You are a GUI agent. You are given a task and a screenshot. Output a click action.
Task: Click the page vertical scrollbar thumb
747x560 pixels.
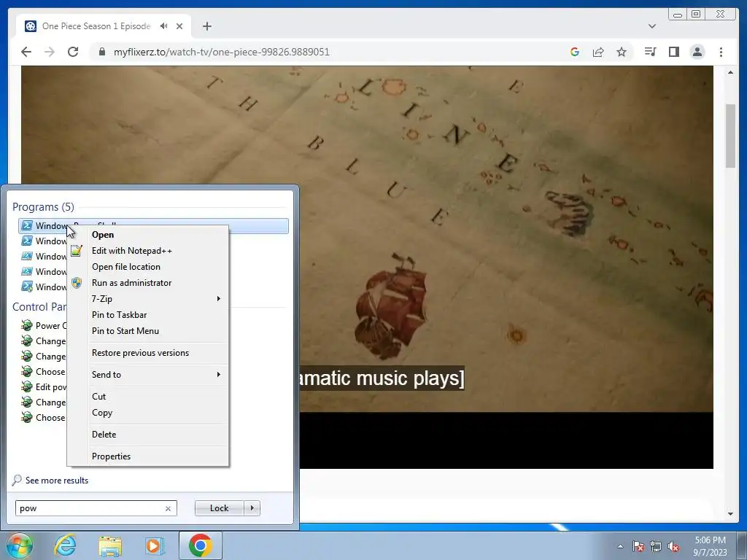pyautogui.click(x=730, y=136)
